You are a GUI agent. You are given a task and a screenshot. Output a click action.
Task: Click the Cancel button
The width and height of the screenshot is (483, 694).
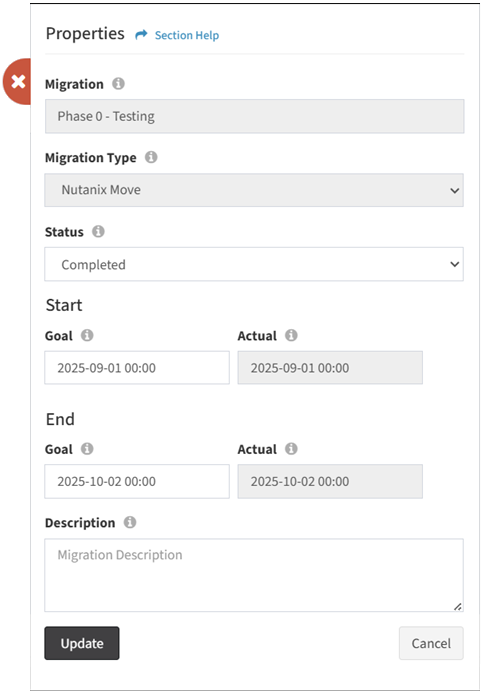point(431,643)
